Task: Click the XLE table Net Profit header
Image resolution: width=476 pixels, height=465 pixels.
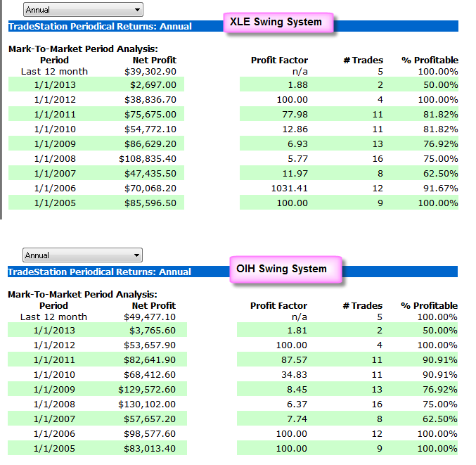Action: point(155,60)
